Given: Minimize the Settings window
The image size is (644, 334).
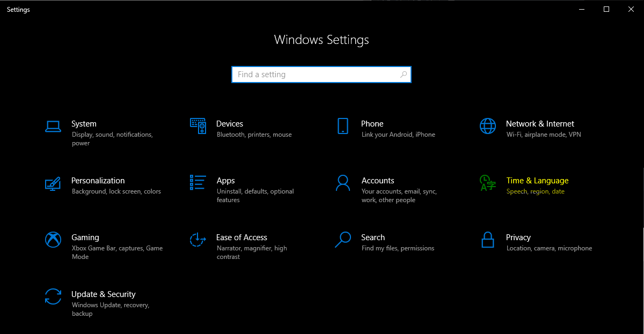Looking at the screenshot, I should click(582, 9).
